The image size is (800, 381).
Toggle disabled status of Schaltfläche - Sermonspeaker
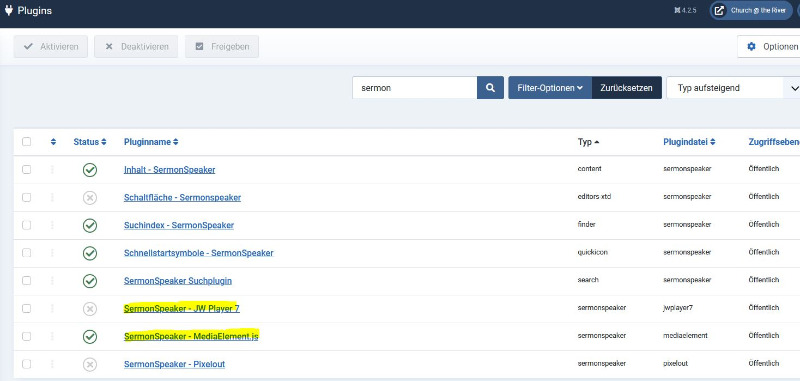90,197
